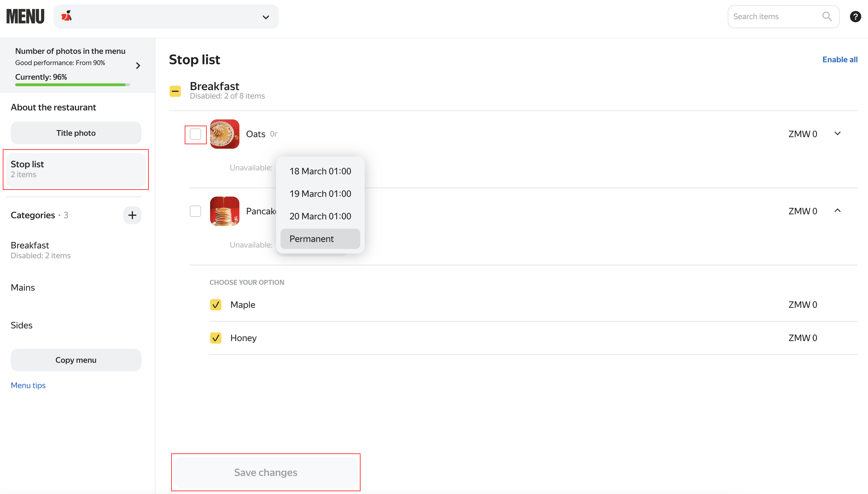Image resolution: width=868 pixels, height=494 pixels.
Task: Select 20 March 01:00 unavailability
Action: tap(320, 216)
